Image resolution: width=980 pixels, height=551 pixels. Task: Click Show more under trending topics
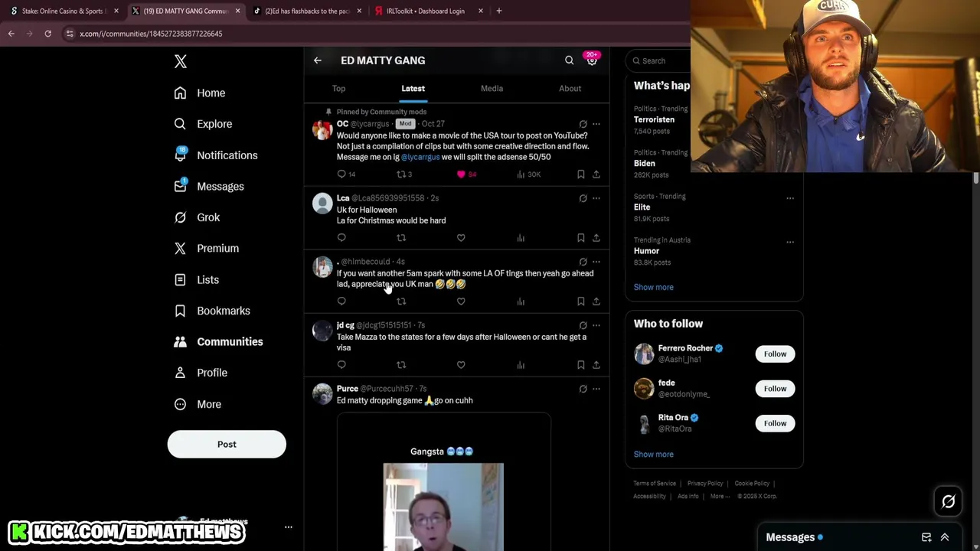click(654, 287)
